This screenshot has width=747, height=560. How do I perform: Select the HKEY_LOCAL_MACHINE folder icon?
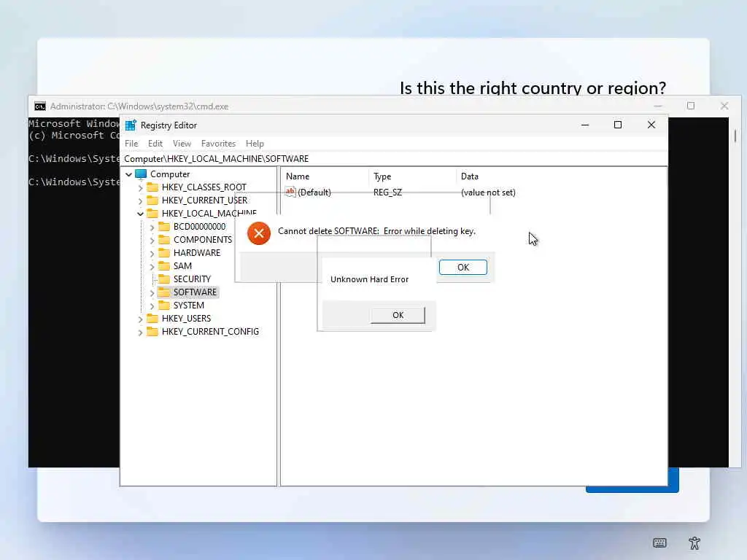(152, 213)
